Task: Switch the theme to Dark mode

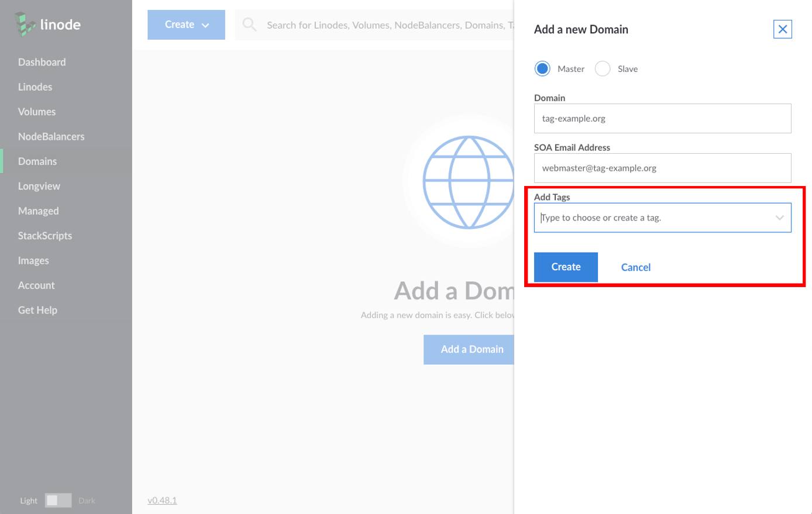Action: [x=64, y=501]
